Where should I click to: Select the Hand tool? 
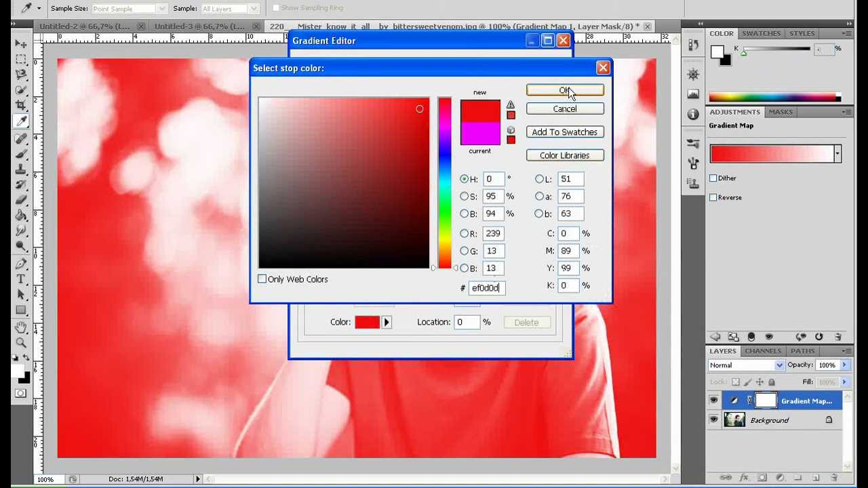pyautogui.click(x=21, y=327)
